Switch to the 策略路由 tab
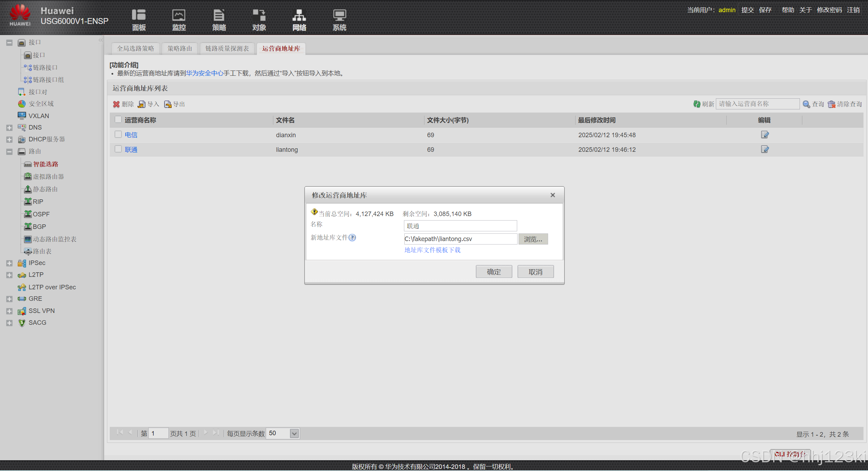The height and width of the screenshot is (471, 868). click(x=180, y=49)
